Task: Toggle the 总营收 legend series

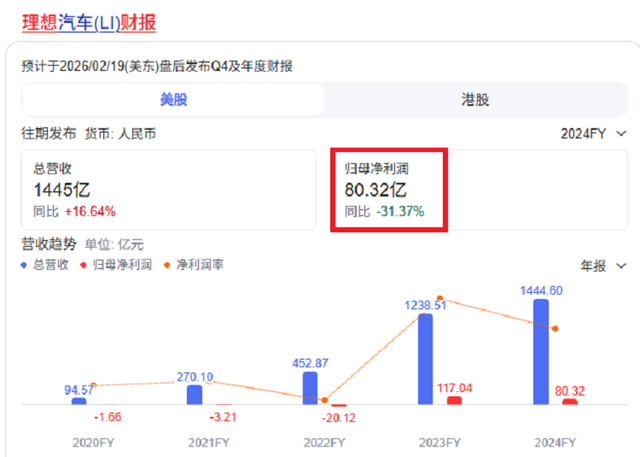Action: (x=45, y=265)
